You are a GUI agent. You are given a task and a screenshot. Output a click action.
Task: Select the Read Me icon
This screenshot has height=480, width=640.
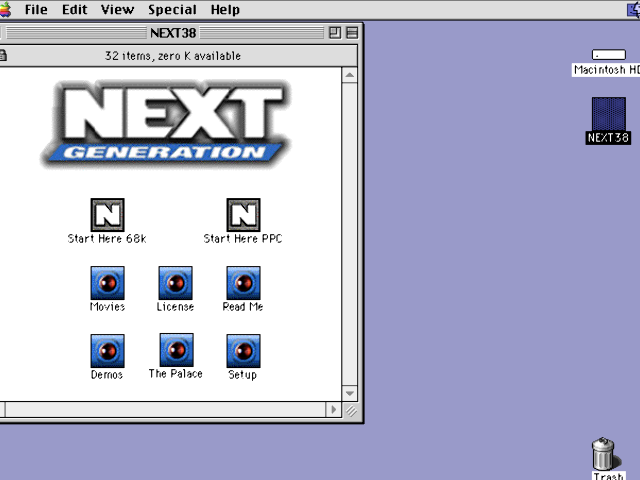[243, 283]
